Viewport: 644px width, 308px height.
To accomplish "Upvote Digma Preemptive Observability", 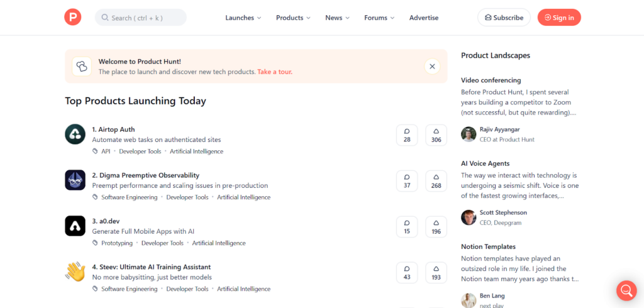I will (436, 180).
